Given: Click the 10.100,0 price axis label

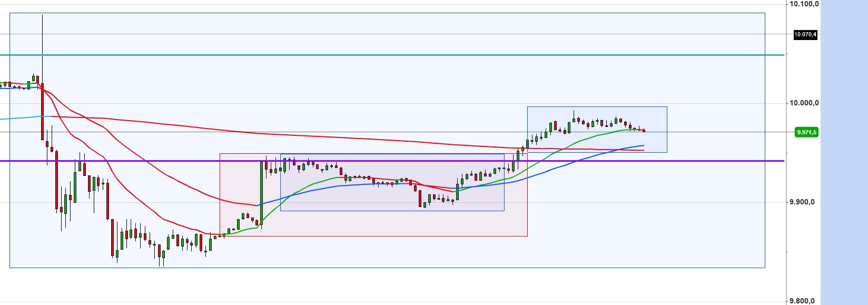Looking at the screenshot, I should pos(803,4).
